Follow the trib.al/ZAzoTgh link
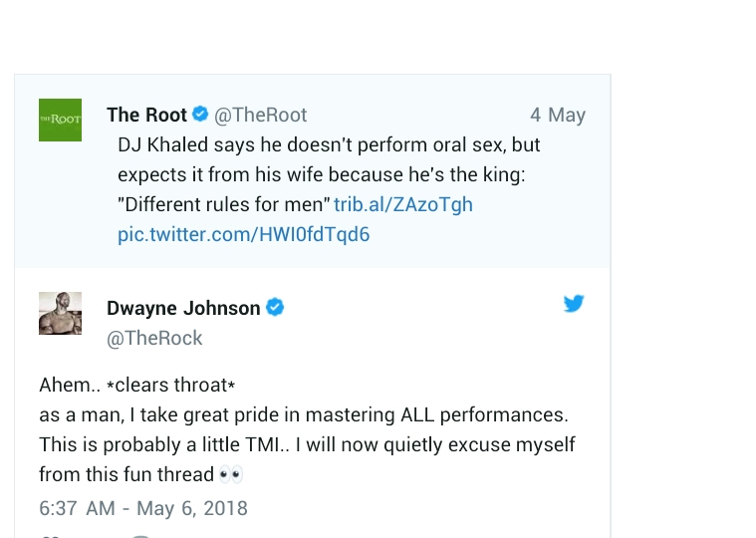Image resolution: width=756 pixels, height=538 pixels. [x=403, y=205]
